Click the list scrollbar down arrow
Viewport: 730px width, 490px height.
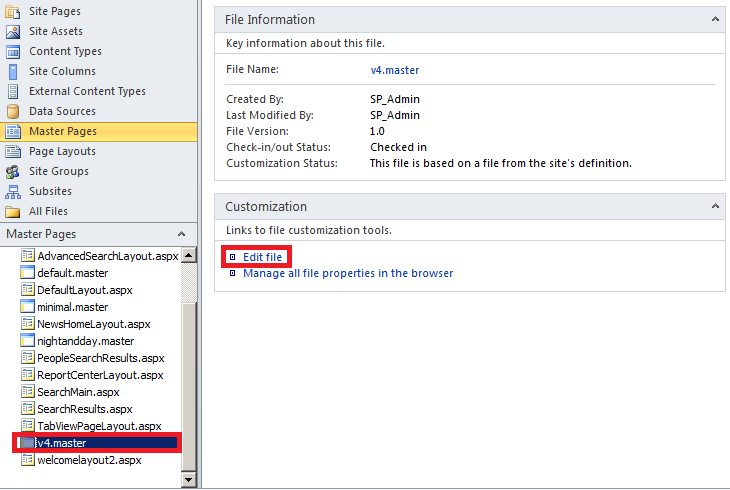click(189, 479)
